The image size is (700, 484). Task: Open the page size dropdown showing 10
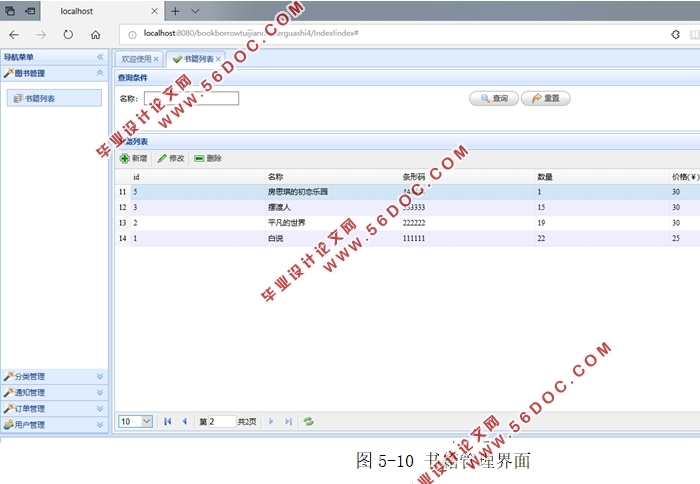[x=136, y=421]
